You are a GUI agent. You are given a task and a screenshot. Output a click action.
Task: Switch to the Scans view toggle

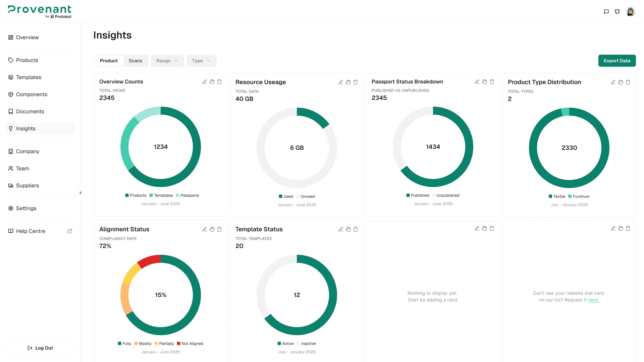136,61
